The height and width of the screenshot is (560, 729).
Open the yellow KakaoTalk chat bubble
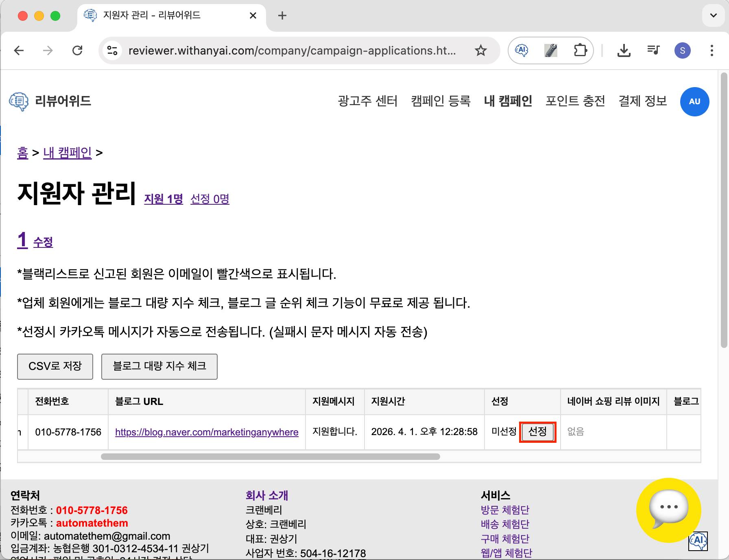[668, 510]
